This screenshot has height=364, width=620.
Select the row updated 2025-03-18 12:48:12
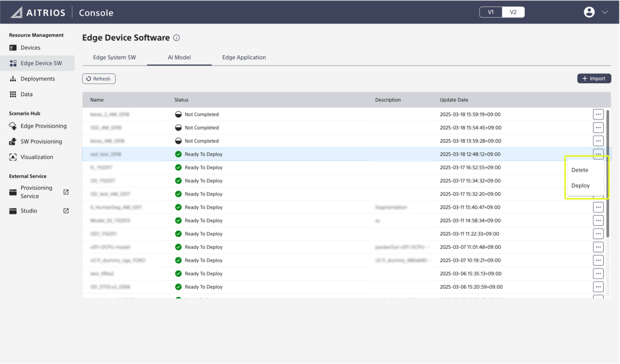[346, 154]
